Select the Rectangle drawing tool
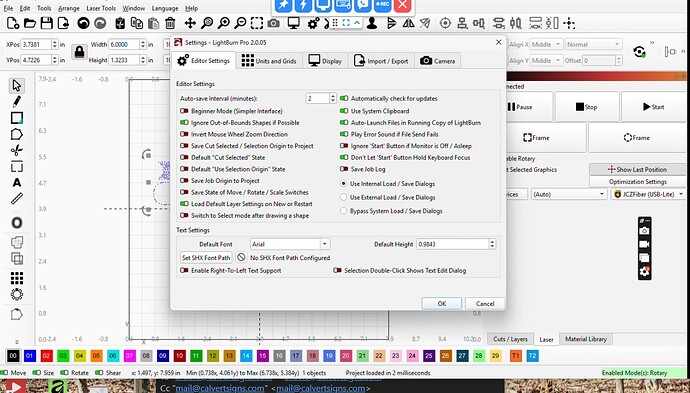 click(x=17, y=118)
